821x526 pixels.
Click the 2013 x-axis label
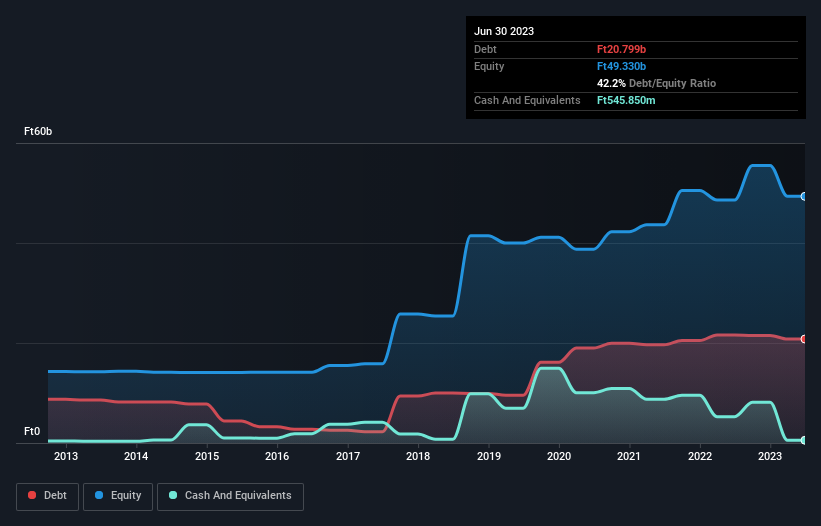pos(66,456)
